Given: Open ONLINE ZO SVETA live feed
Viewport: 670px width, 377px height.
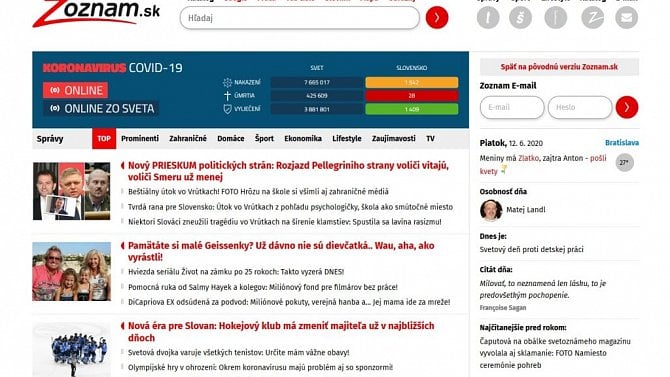Looking at the screenshot, I should point(101,109).
